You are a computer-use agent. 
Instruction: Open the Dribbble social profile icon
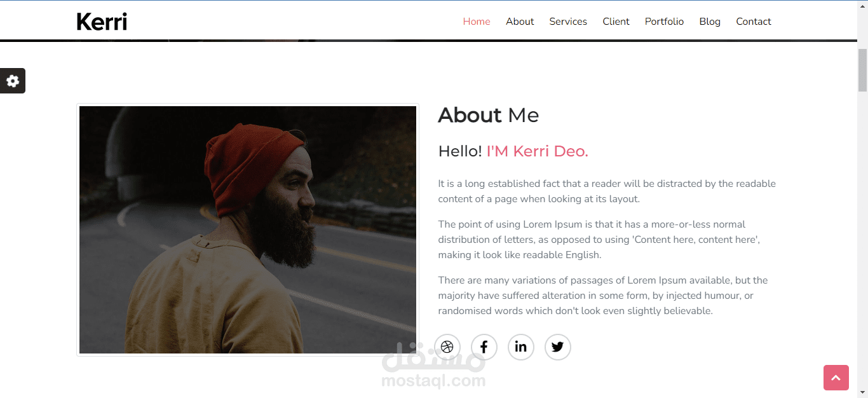[447, 347]
